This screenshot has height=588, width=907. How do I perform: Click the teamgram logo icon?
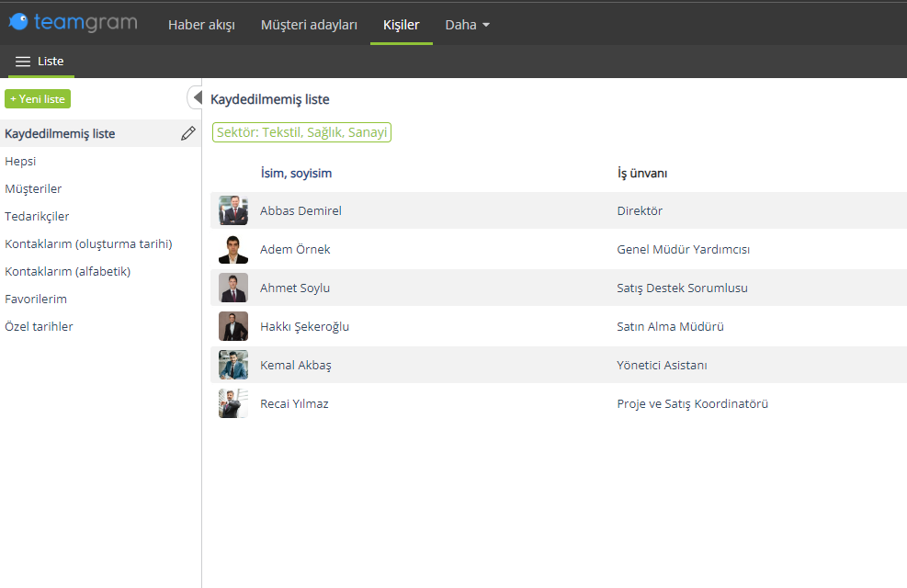(18, 21)
